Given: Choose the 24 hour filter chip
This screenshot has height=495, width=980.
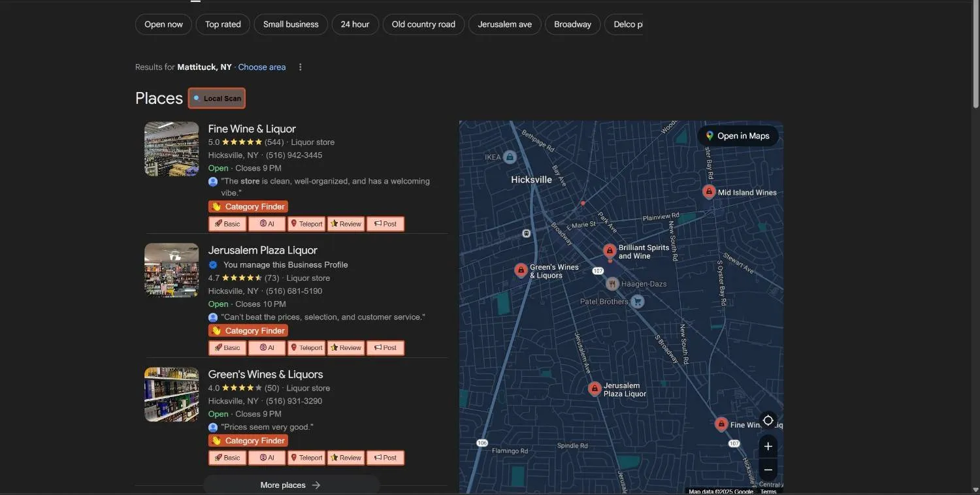Looking at the screenshot, I should click(355, 24).
